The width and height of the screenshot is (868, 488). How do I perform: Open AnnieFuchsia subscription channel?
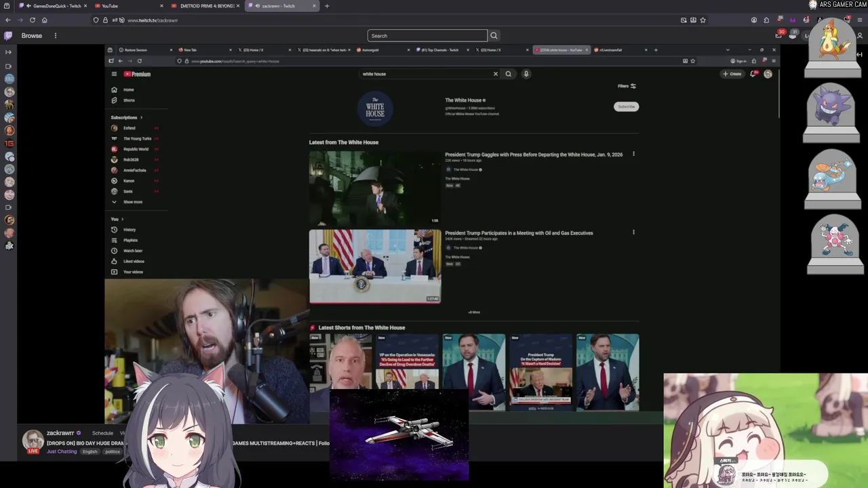[x=134, y=170]
